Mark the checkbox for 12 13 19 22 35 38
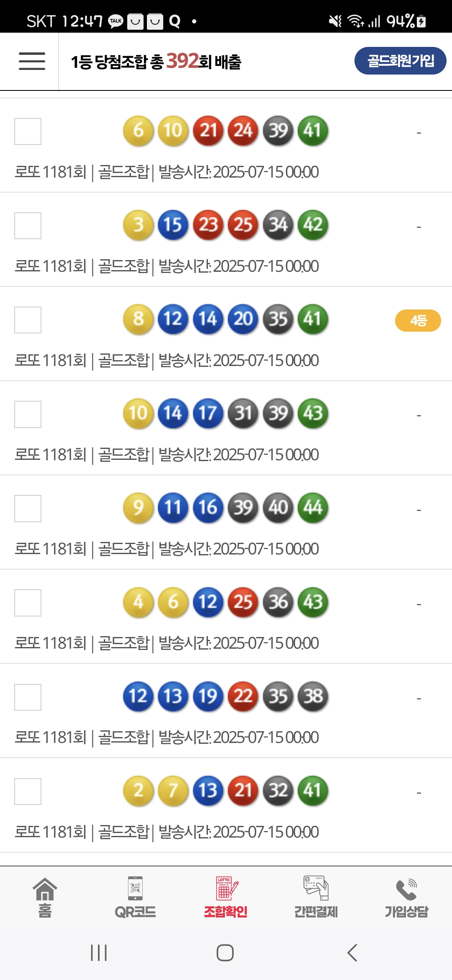Viewport: 452px width, 980px height. (28, 697)
